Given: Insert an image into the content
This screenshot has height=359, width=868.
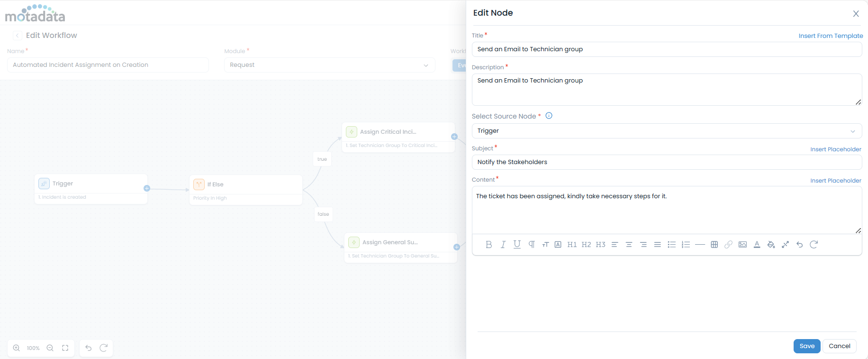Looking at the screenshot, I should click(743, 245).
